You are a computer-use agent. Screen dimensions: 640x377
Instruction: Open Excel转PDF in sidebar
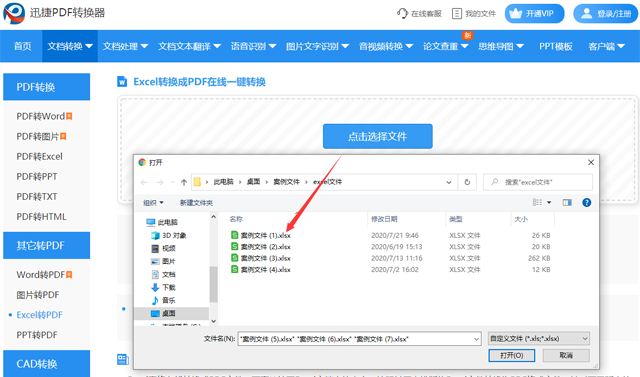tap(40, 315)
